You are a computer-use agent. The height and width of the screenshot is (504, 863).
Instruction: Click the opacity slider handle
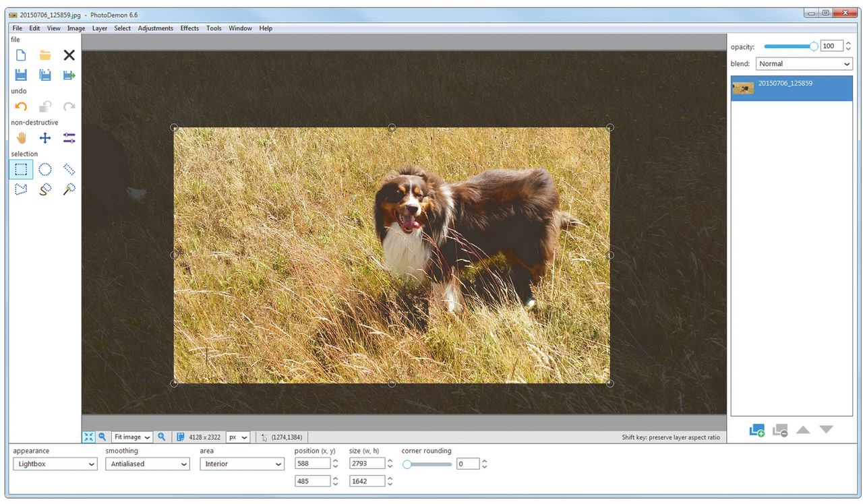pos(814,46)
